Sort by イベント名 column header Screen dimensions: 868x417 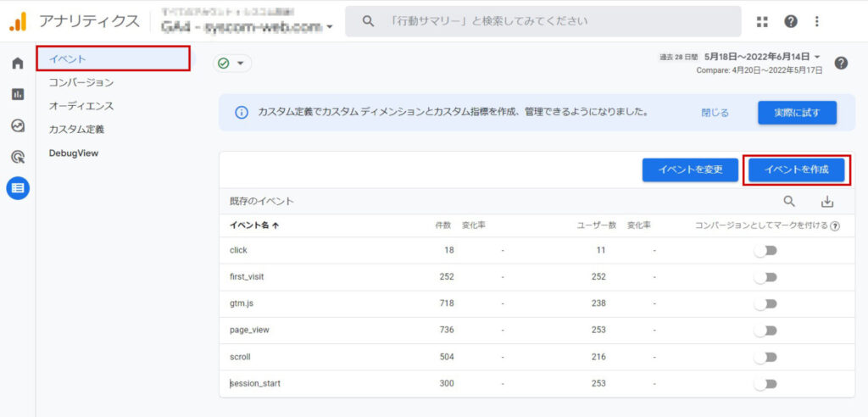(254, 225)
